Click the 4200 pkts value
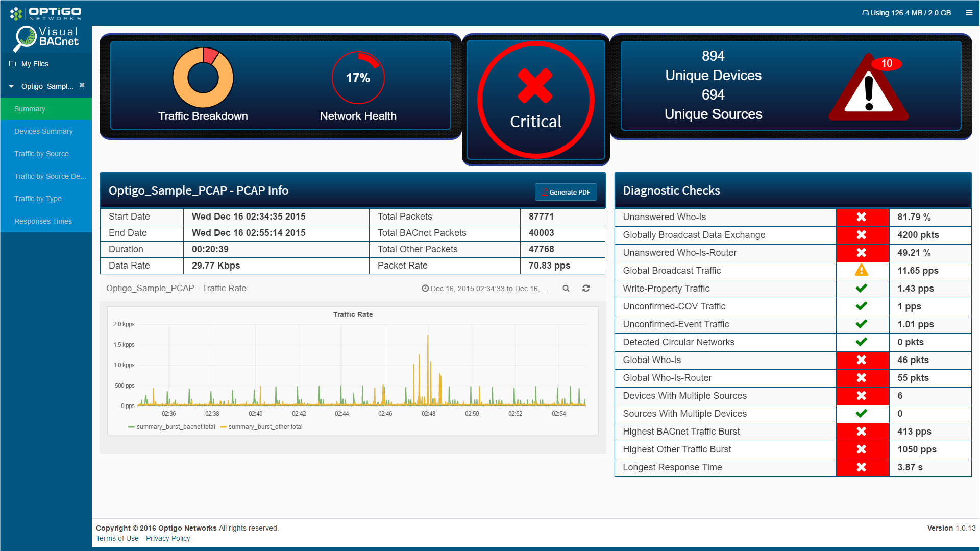The width and height of the screenshot is (980, 551). pos(918,235)
